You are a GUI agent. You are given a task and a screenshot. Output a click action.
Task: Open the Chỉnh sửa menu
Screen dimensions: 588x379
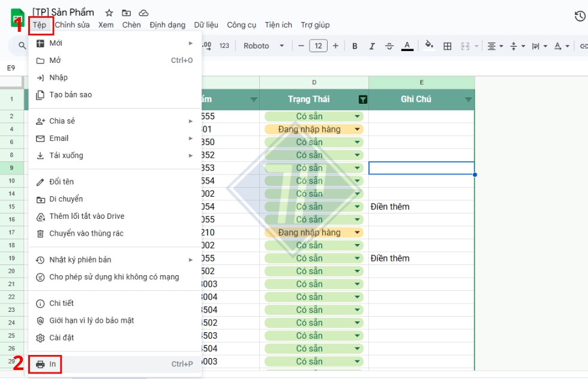[73, 25]
